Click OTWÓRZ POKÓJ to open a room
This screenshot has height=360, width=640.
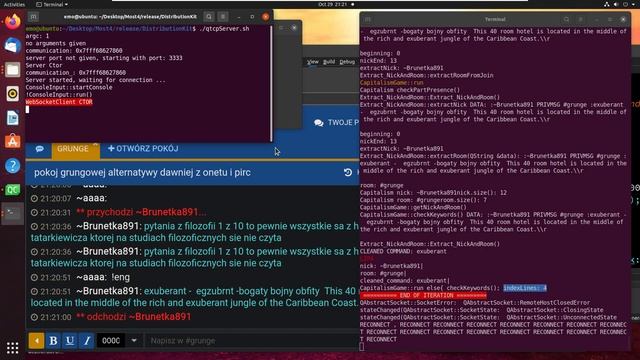[143, 149]
